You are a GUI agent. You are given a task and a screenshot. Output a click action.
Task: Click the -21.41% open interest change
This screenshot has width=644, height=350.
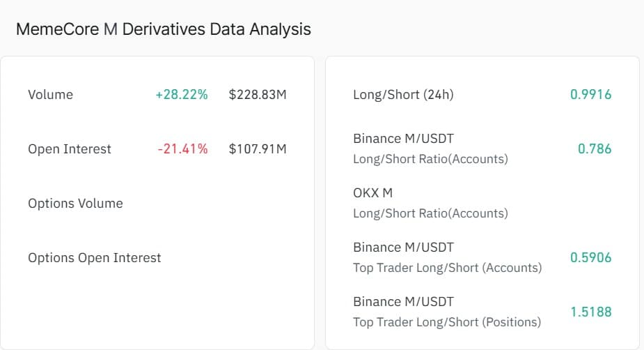[182, 149]
